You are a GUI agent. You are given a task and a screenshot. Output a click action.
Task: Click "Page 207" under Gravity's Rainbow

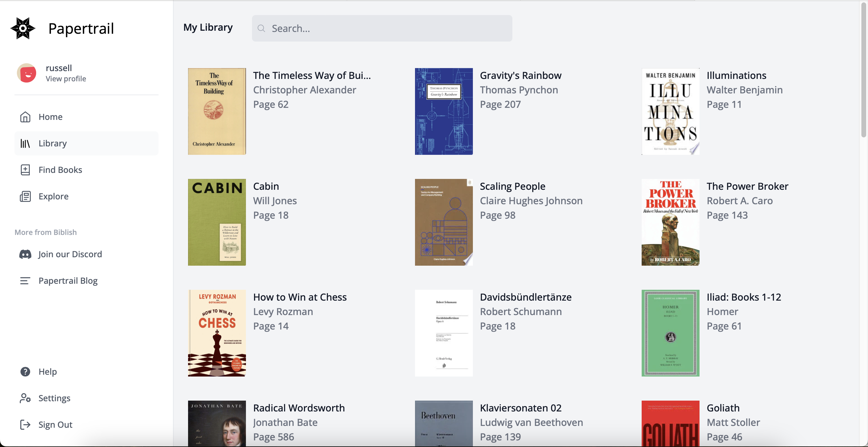pyautogui.click(x=500, y=105)
